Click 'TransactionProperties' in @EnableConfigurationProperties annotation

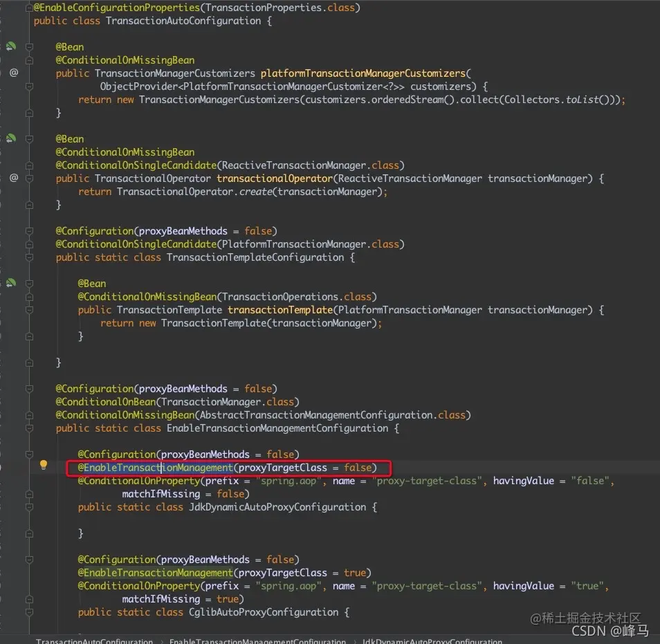pyautogui.click(x=264, y=8)
